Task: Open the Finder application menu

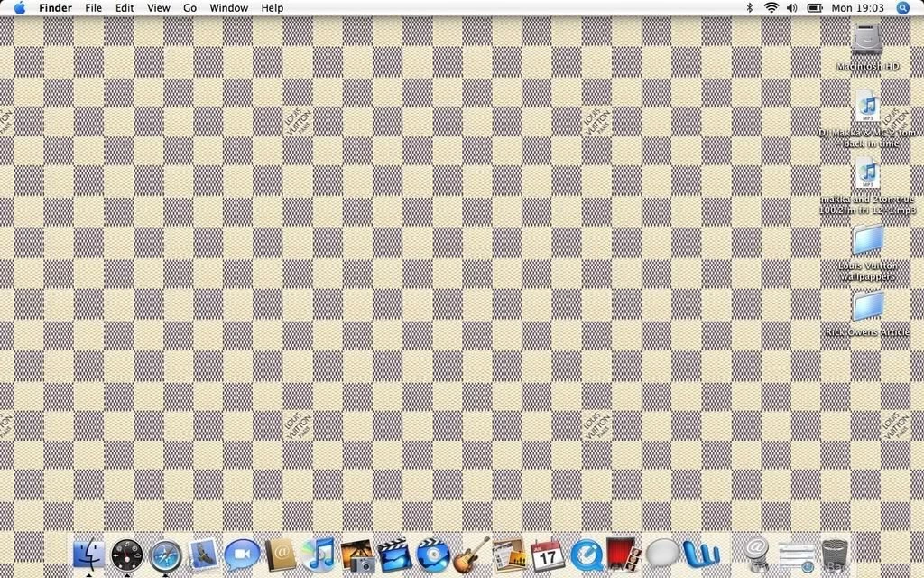Action: (x=55, y=7)
